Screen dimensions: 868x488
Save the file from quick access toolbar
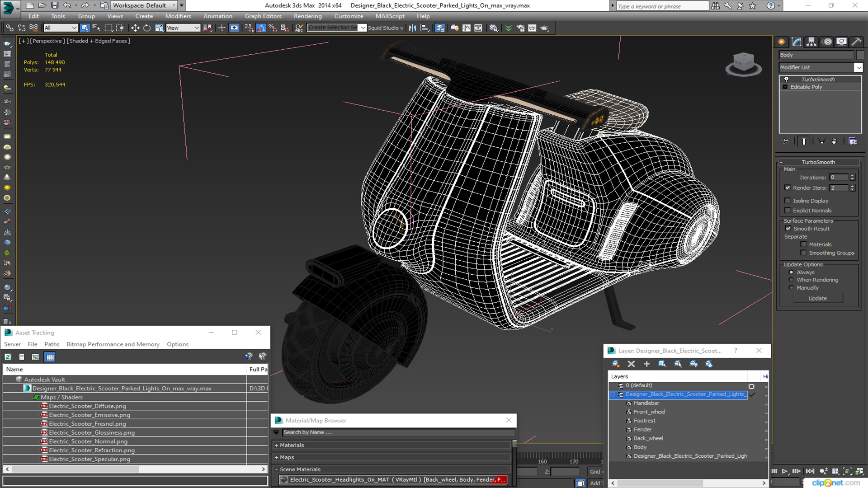pos(54,5)
